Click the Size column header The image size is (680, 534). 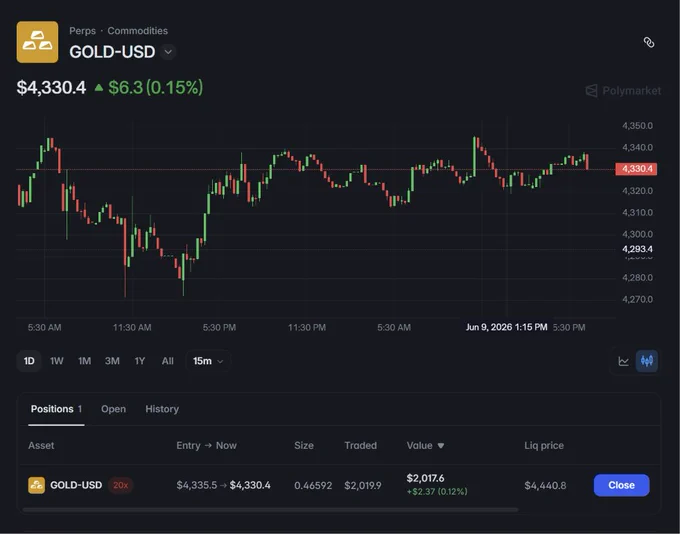pos(304,446)
